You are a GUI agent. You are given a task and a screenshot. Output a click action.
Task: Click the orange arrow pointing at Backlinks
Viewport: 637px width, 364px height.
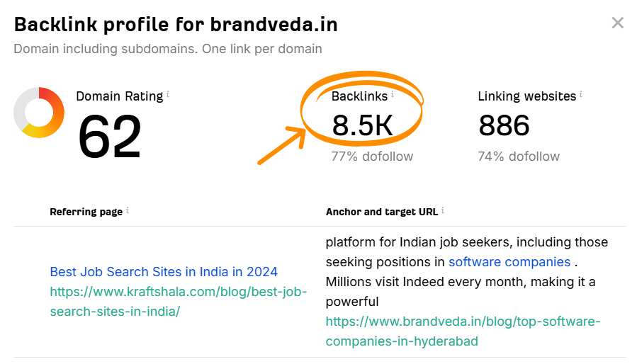pos(280,147)
